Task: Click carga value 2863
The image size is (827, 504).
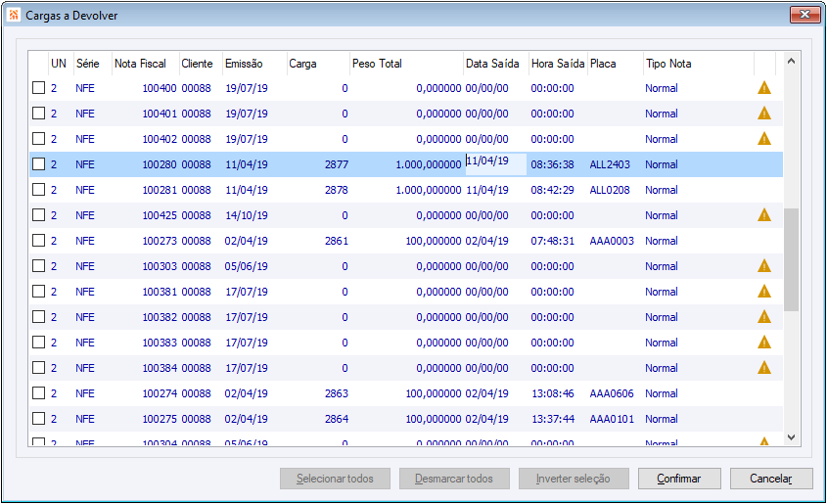Action: click(x=337, y=393)
